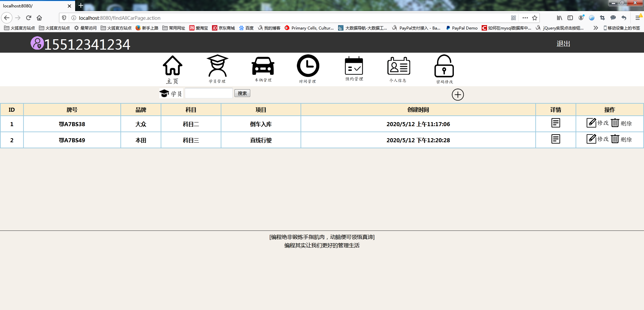Click the 搜索 search button
Screen dimensions: 644x310
click(242, 93)
